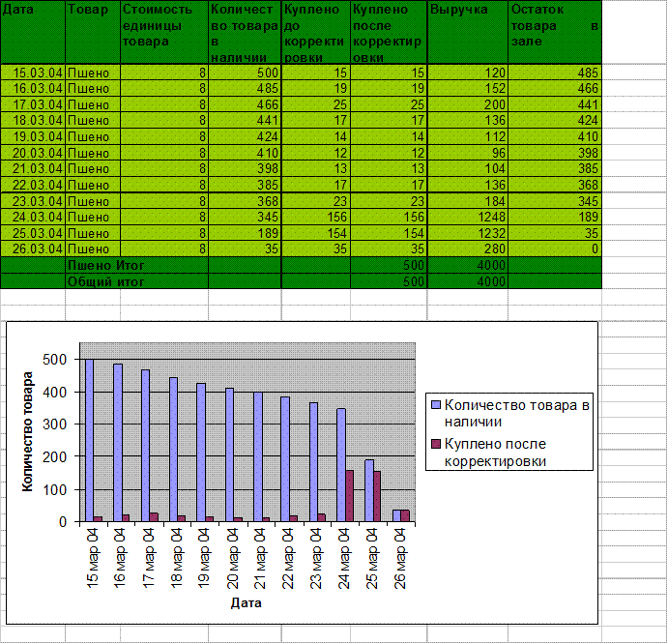Click date cell 23.03.04
Image resolution: width=668 pixels, height=644 pixels.
click(x=33, y=201)
